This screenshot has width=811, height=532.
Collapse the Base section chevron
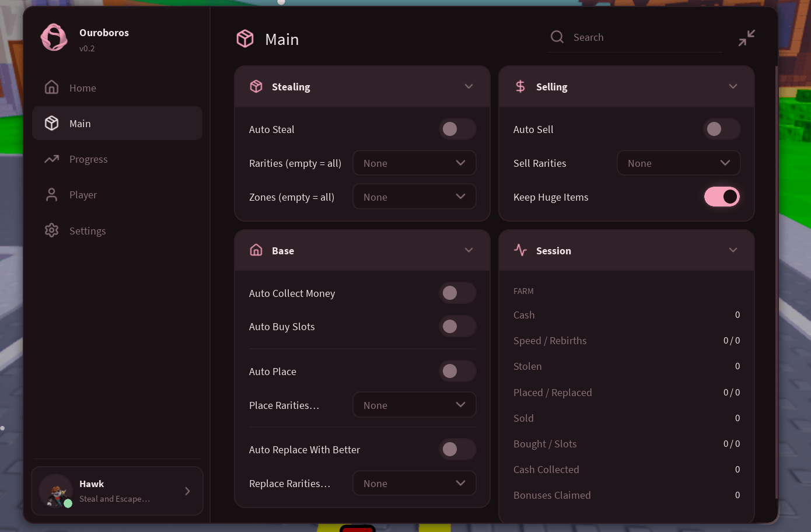[469, 250]
